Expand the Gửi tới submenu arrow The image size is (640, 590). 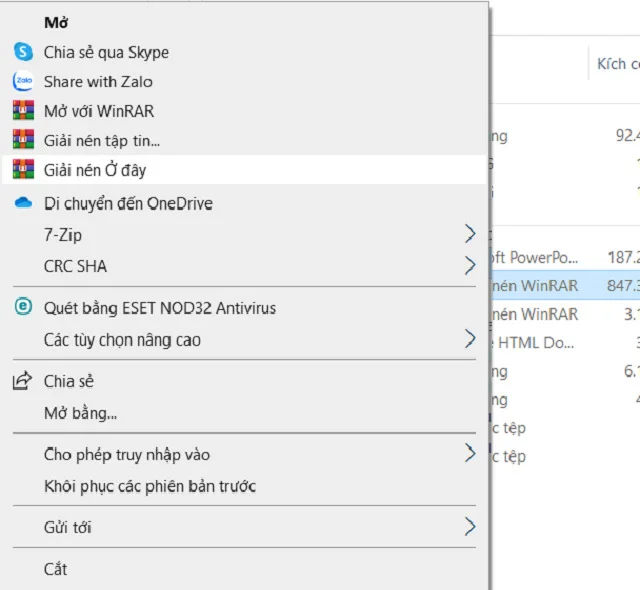coord(470,527)
